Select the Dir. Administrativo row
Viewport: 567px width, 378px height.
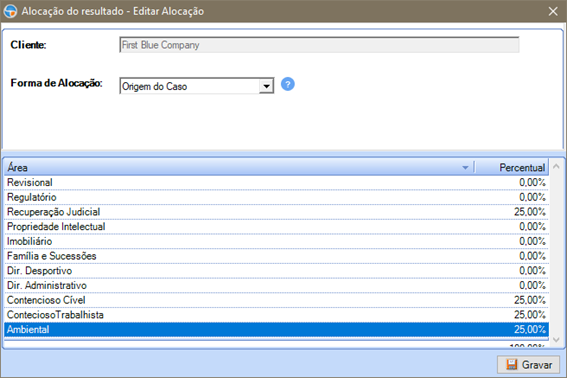point(276,285)
